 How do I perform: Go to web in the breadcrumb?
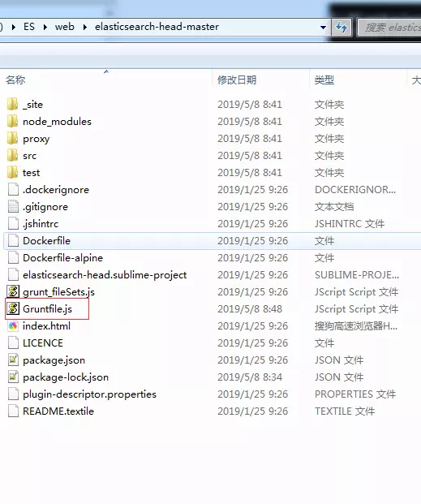click(65, 27)
